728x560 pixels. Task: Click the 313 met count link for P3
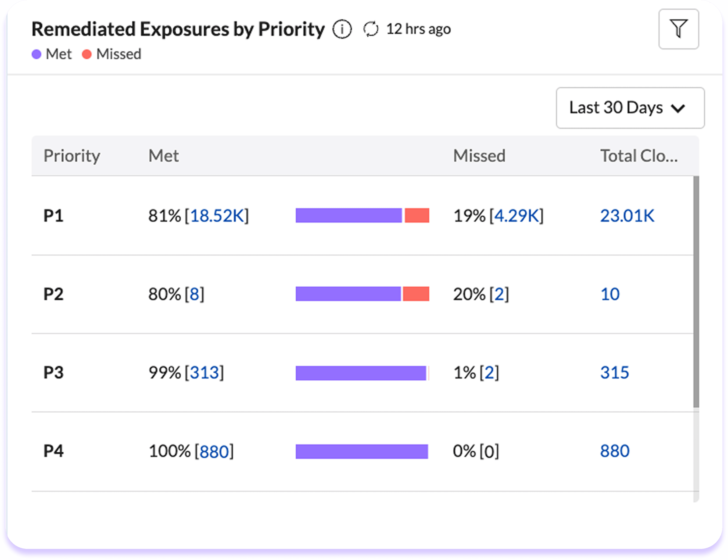pos(205,373)
